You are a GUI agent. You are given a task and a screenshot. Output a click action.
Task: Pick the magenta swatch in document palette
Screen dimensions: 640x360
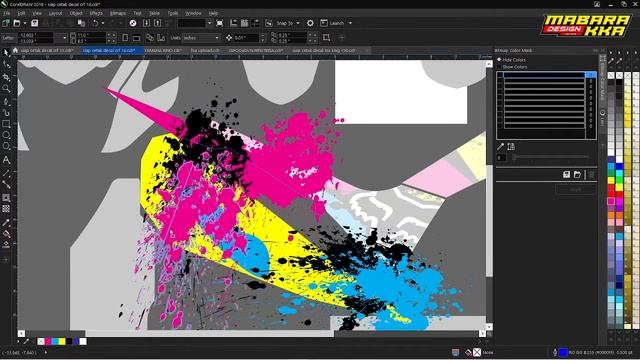tap(48, 341)
